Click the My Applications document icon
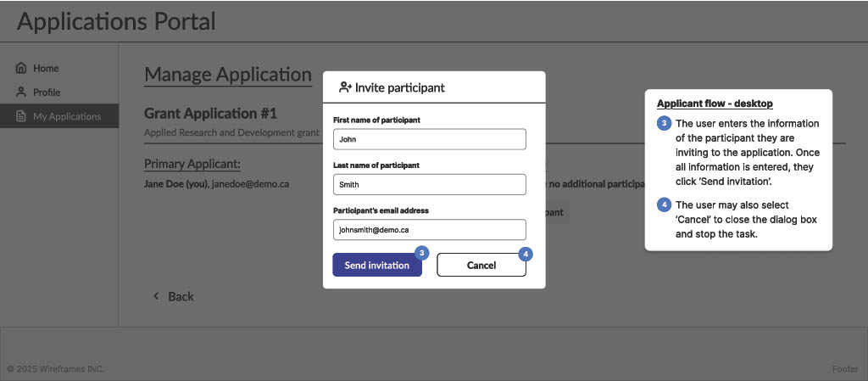Viewport: 868px width, 381px height. tap(22, 116)
